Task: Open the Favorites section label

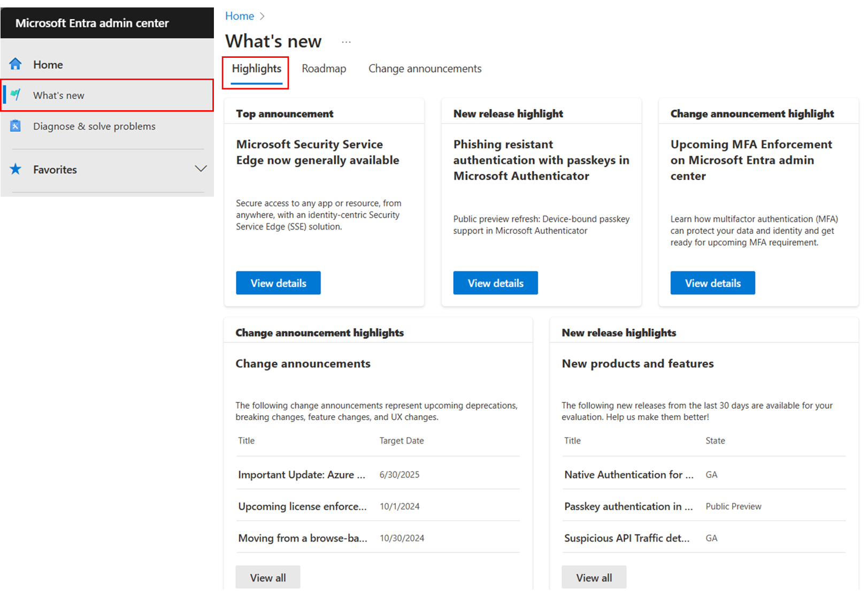Action: click(55, 170)
